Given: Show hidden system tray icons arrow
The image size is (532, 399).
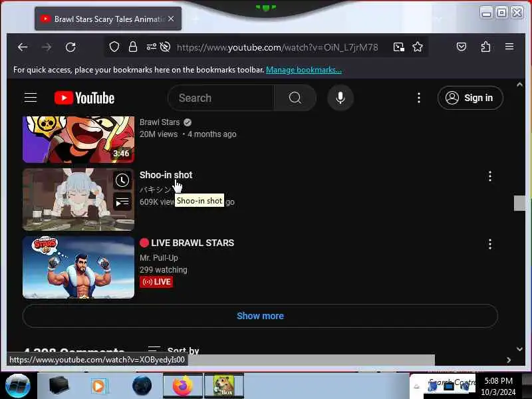Looking at the screenshot, I should click(x=417, y=386).
